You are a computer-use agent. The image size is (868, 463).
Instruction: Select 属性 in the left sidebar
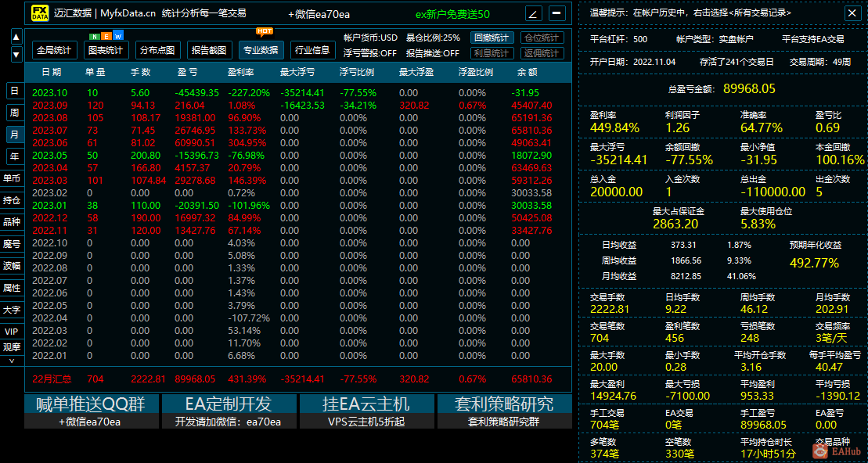(x=13, y=288)
